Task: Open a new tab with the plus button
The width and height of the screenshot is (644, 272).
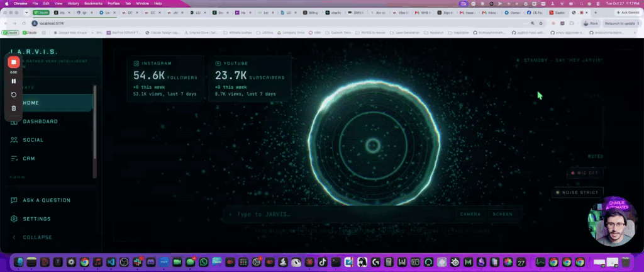Action: (596, 13)
